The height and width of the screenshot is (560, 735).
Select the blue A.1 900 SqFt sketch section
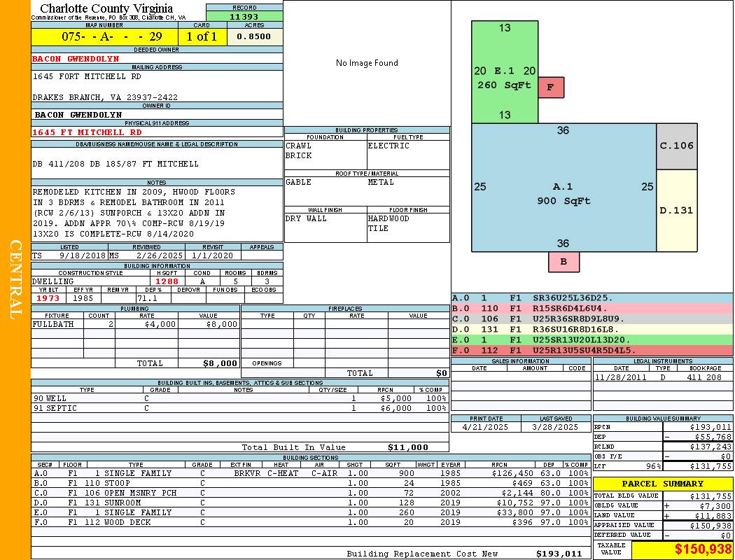click(x=563, y=188)
